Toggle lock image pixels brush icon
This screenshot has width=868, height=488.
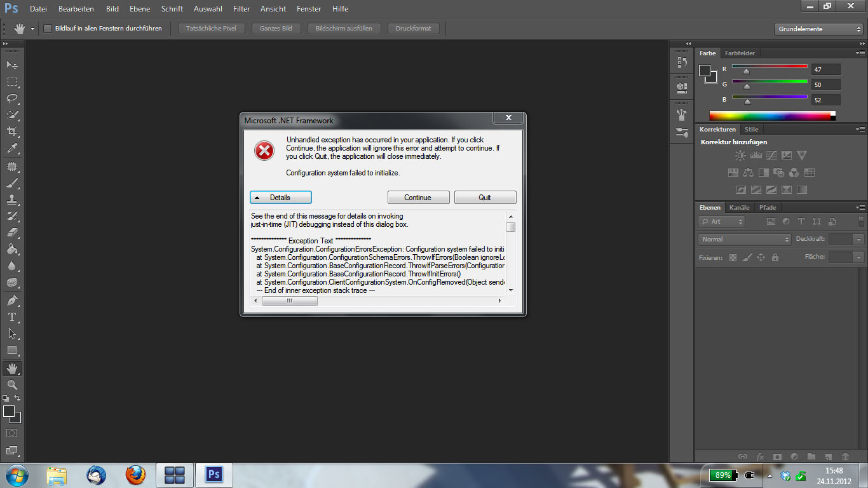click(x=747, y=257)
